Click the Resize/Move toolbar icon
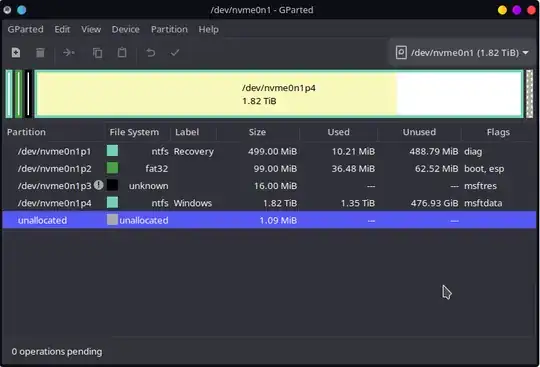Viewport: 540px width, 367px height. click(69, 53)
